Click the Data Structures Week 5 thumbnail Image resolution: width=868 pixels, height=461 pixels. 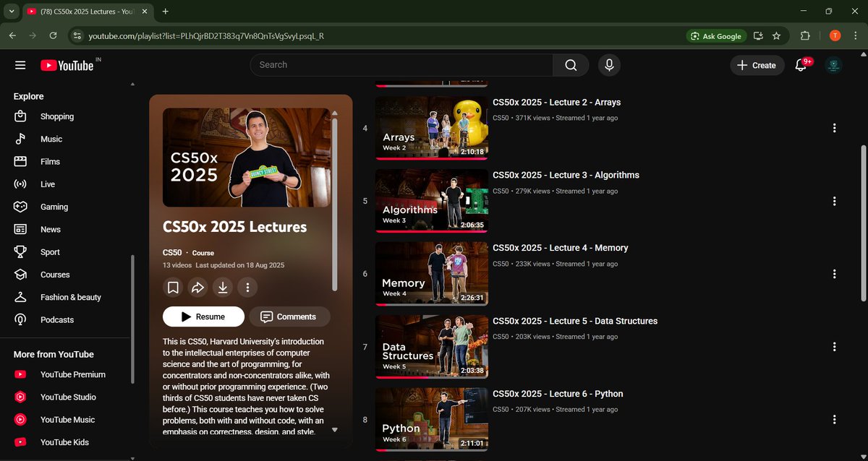point(432,347)
